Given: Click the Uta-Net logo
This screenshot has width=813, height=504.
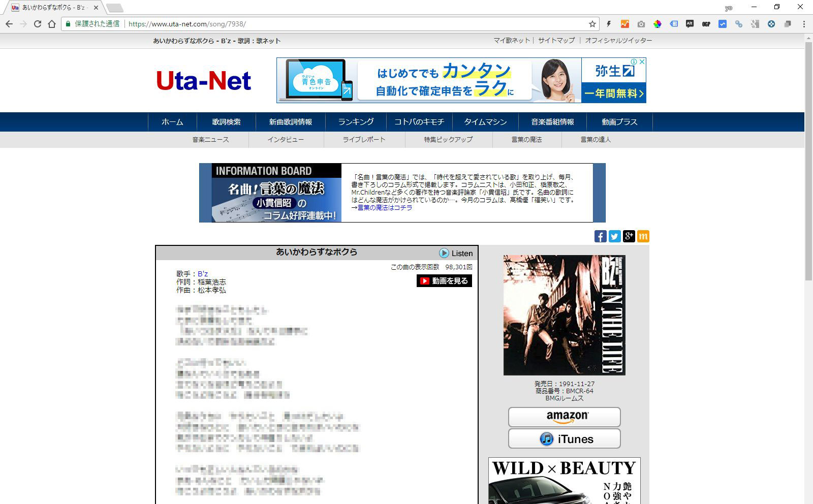Looking at the screenshot, I should pos(203,80).
